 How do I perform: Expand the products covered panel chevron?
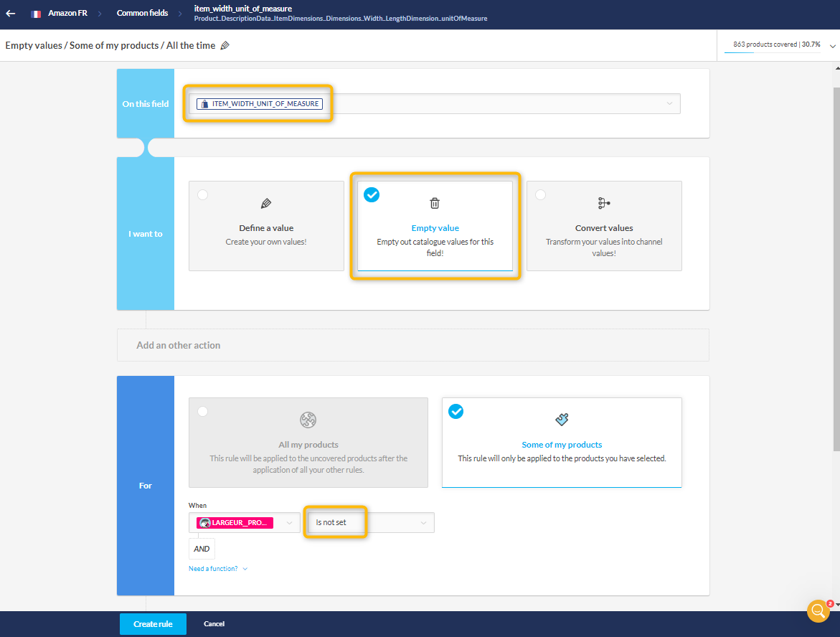tap(832, 45)
